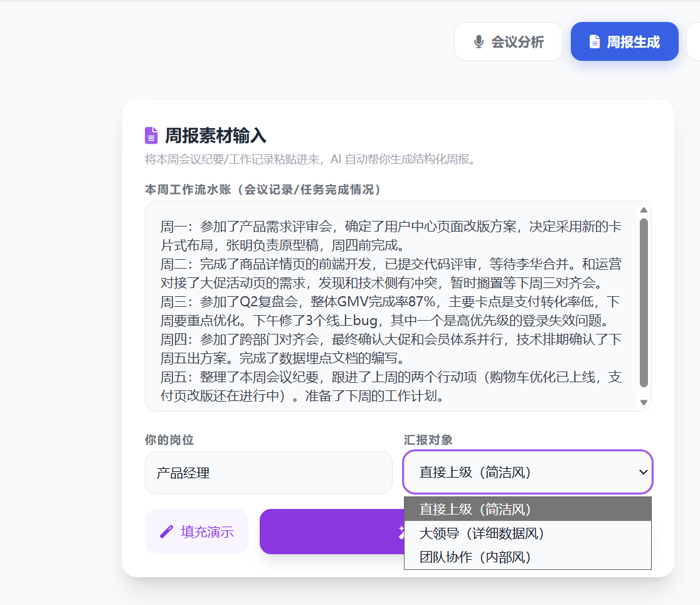Screen dimensions: 700x605
Task: Click the 汇报对象 field label
Action: 428,440
